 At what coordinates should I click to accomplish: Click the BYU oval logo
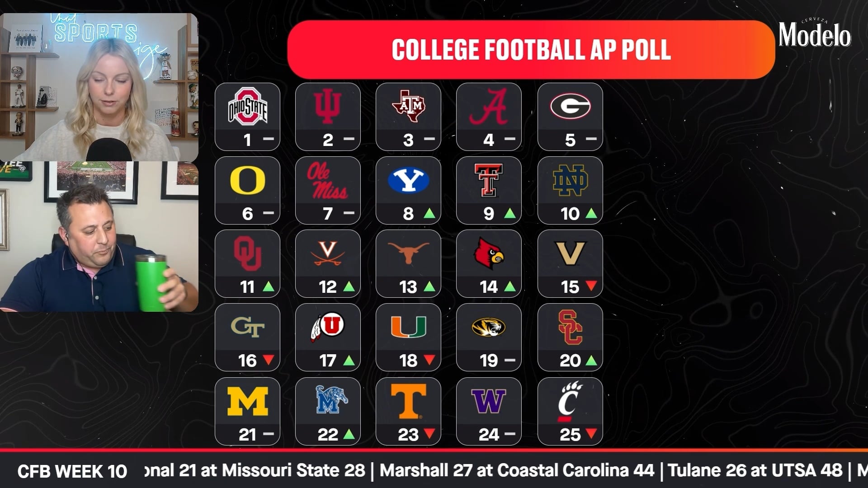[408, 180]
